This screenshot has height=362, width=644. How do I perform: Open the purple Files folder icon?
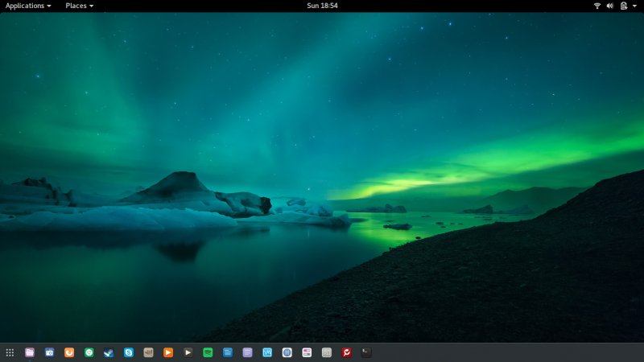tap(30, 352)
